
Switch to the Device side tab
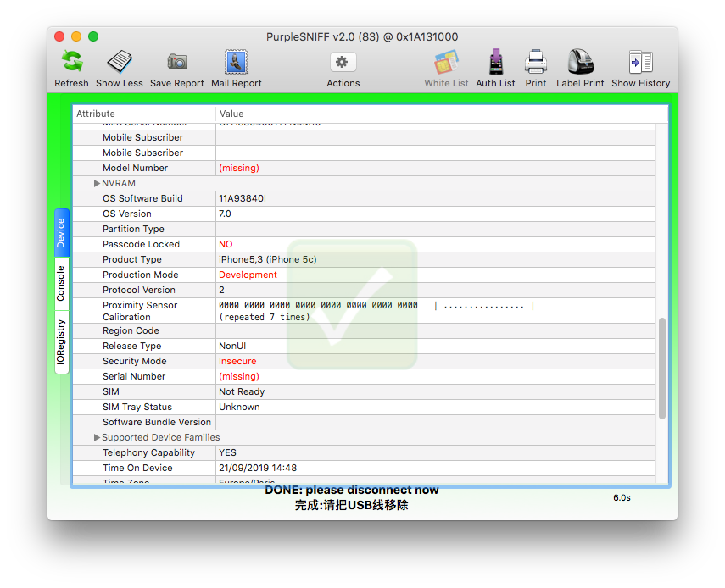click(62, 233)
